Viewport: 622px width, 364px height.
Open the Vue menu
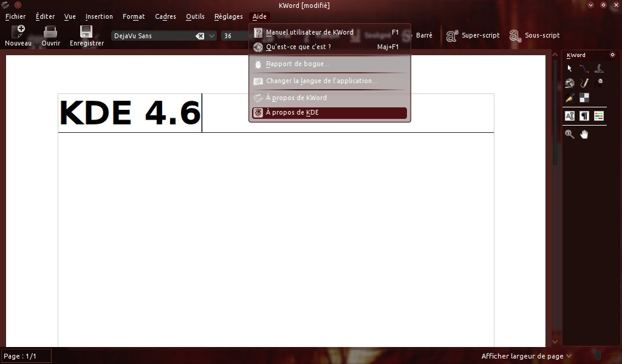pos(70,16)
